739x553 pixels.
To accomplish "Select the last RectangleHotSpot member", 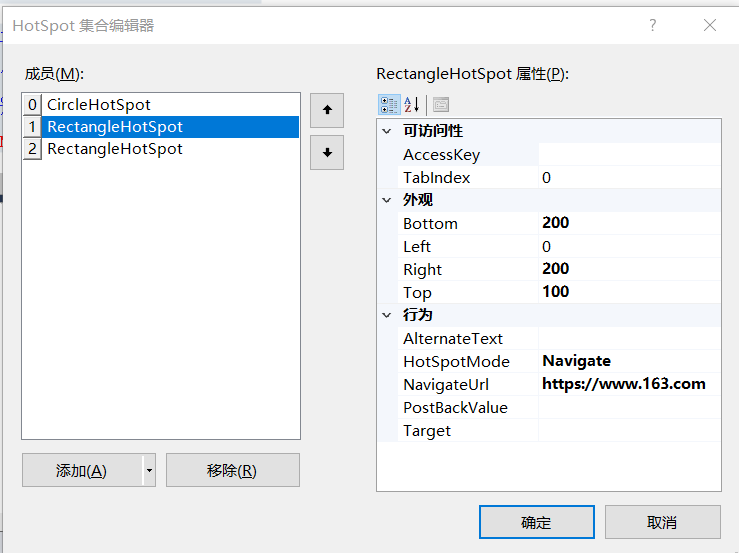I will point(115,149).
